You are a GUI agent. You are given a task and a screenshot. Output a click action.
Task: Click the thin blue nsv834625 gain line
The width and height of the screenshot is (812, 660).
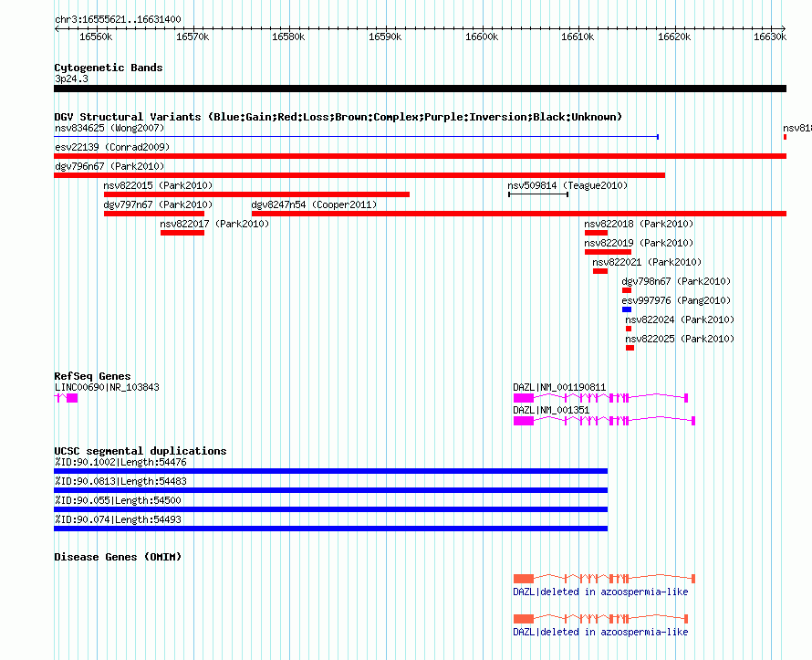[357, 137]
